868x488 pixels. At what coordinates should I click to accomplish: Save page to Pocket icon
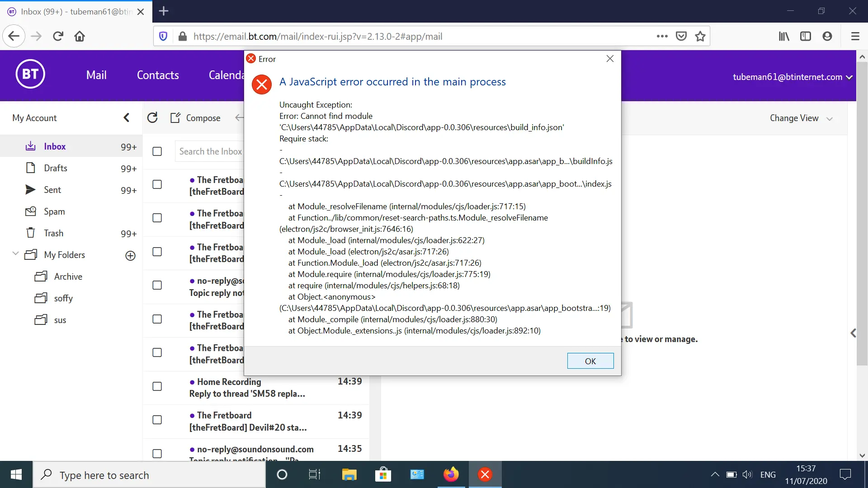click(x=681, y=37)
